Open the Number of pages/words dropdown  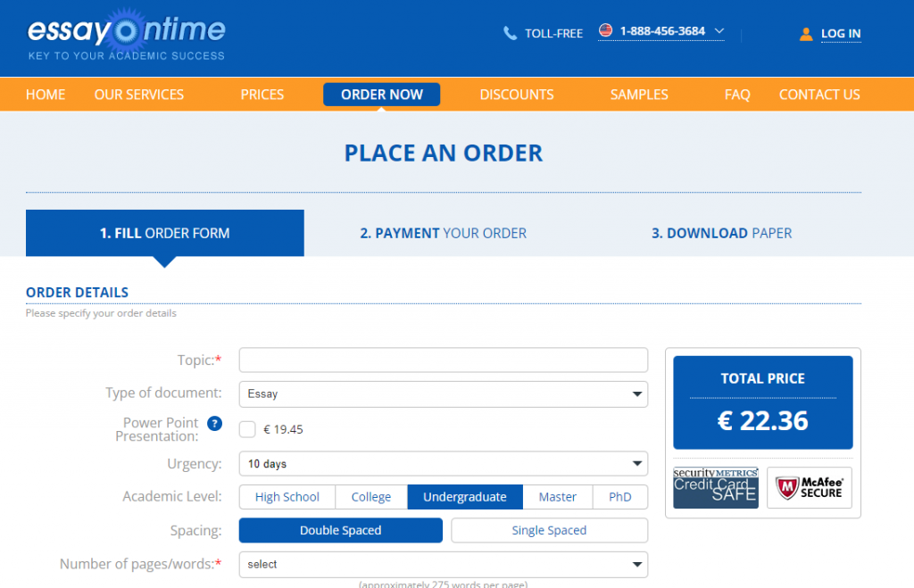(444, 565)
